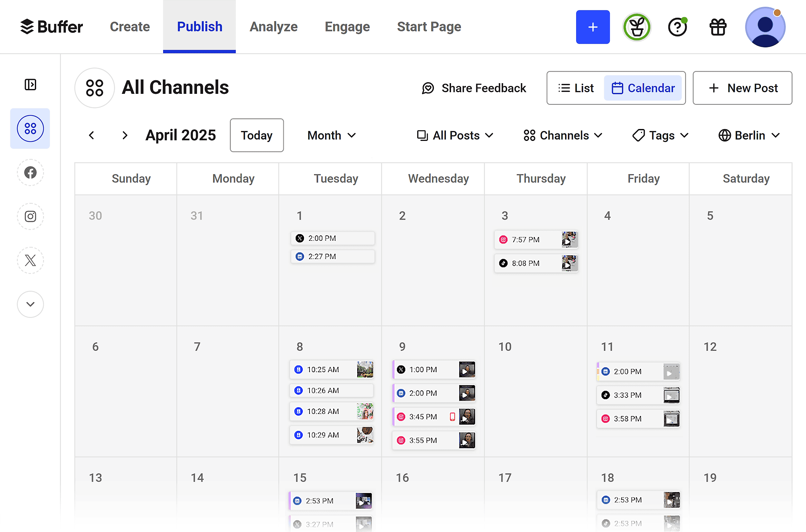Screen dimensions: 806x532
Task: Open the Berlin timezone dropdown
Action: 749,135
